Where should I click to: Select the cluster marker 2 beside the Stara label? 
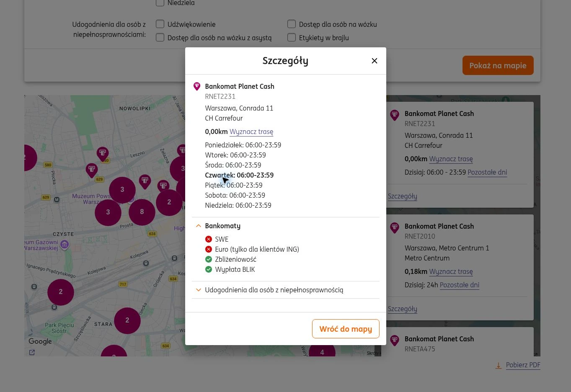pos(127,320)
